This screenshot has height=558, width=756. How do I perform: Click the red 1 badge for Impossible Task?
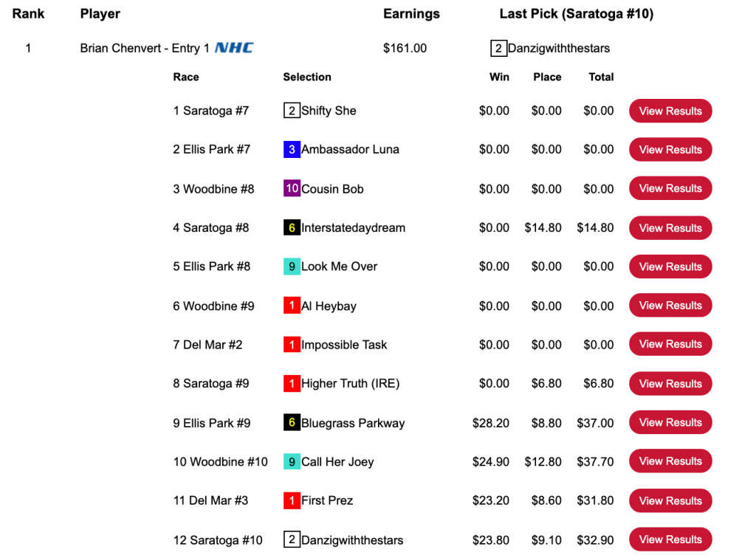pyautogui.click(x=292, y=345)
